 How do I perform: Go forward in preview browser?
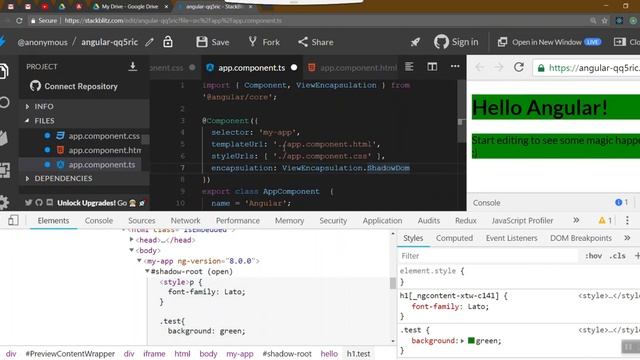[x=498, y=67]
